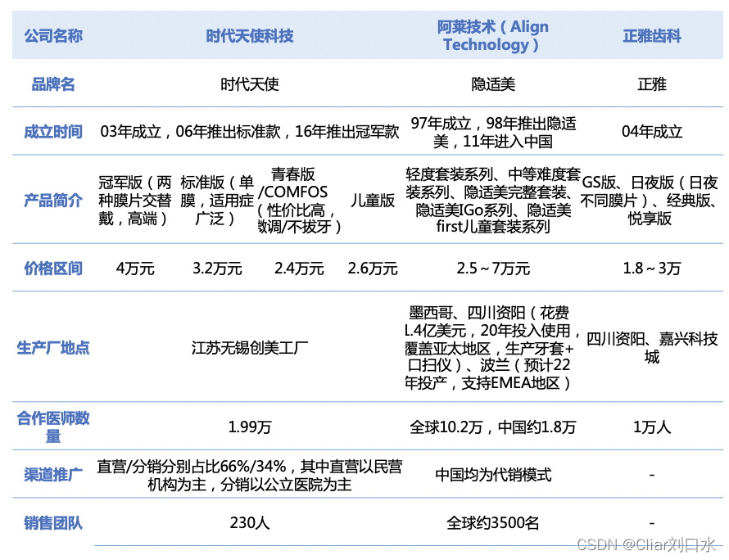Select the cell starting 03年成立，06年推出标准款
Viewport: 729px width, 560px height.
(250, 132)
